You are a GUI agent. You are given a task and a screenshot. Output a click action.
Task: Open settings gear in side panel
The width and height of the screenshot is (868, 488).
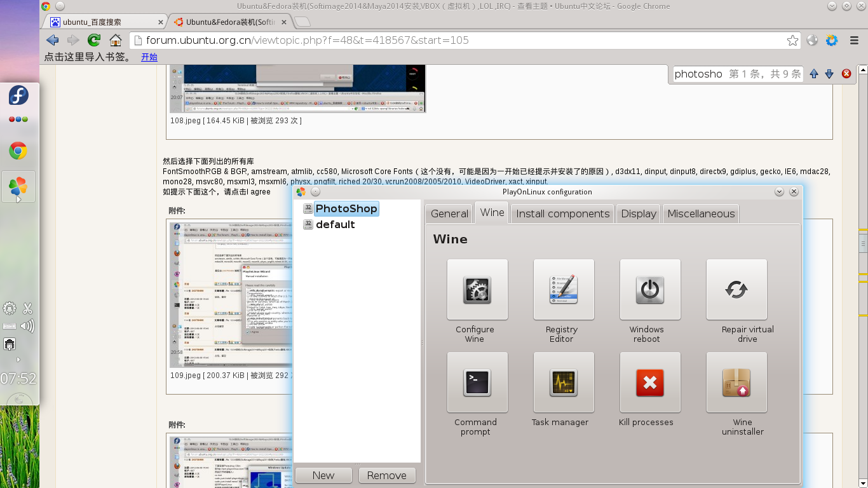[x=10, y=309]
